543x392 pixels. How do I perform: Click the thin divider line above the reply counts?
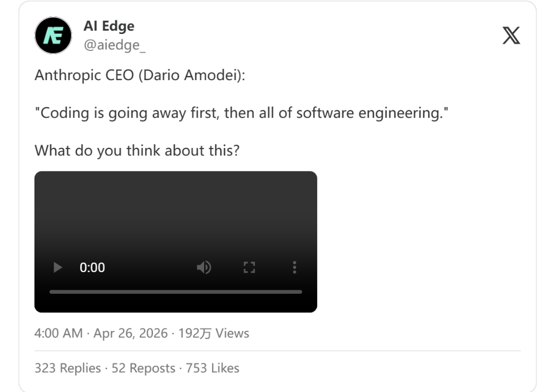[277, 351]
